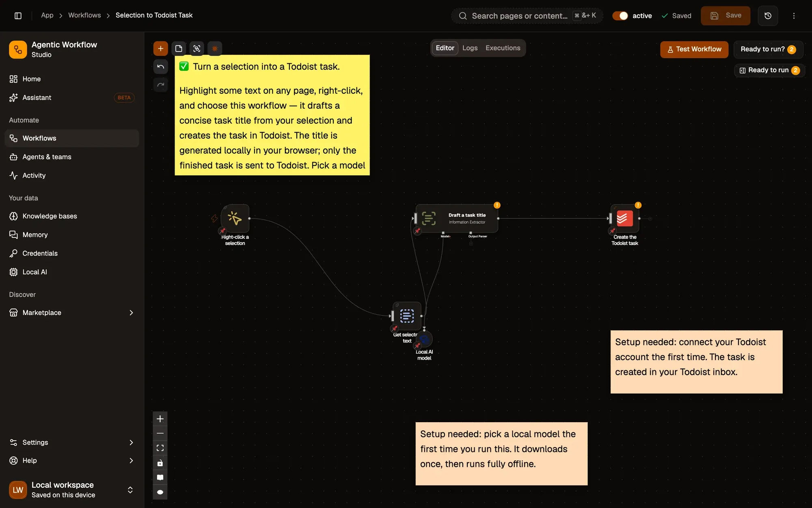Collapse the sidebar with the panel toggle icon
This screenshot has height=508, width=812.
[x=18, y=15]
